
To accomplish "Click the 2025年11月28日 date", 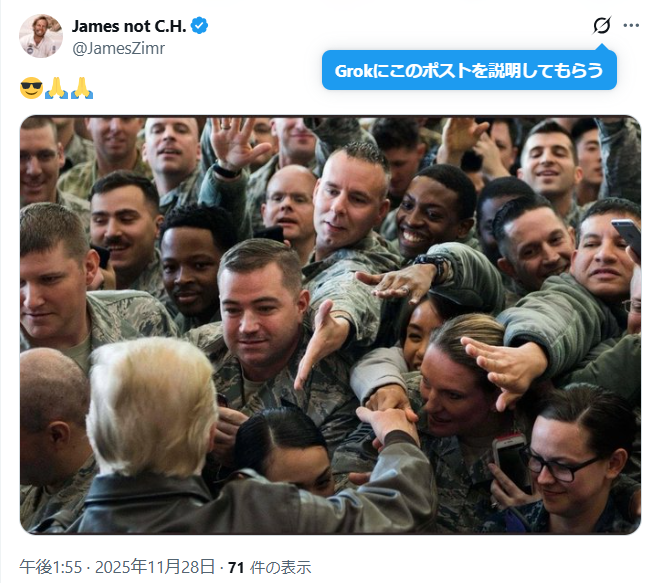I will point(155,567).
